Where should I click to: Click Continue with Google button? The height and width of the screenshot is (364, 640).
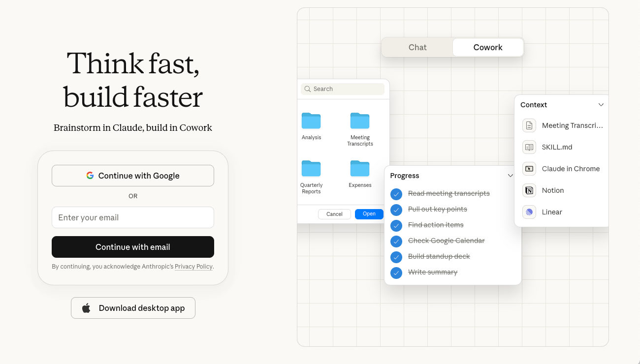[133, 176]
